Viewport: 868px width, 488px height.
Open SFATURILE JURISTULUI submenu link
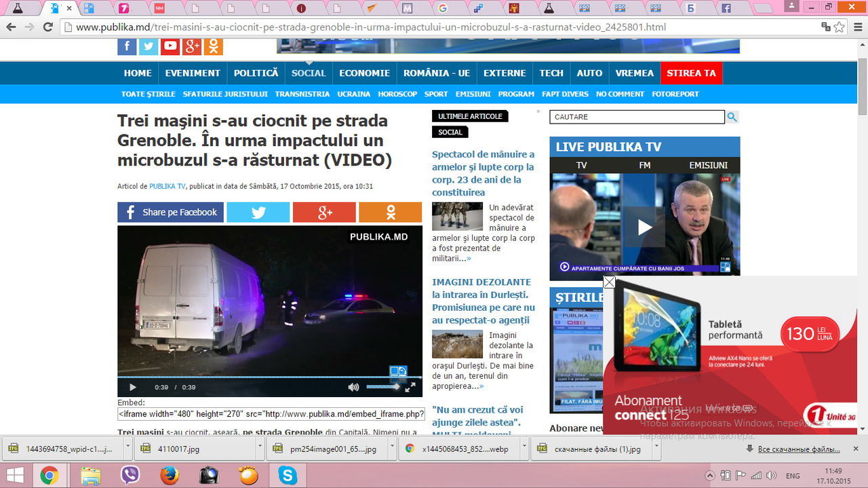[225, 94]
